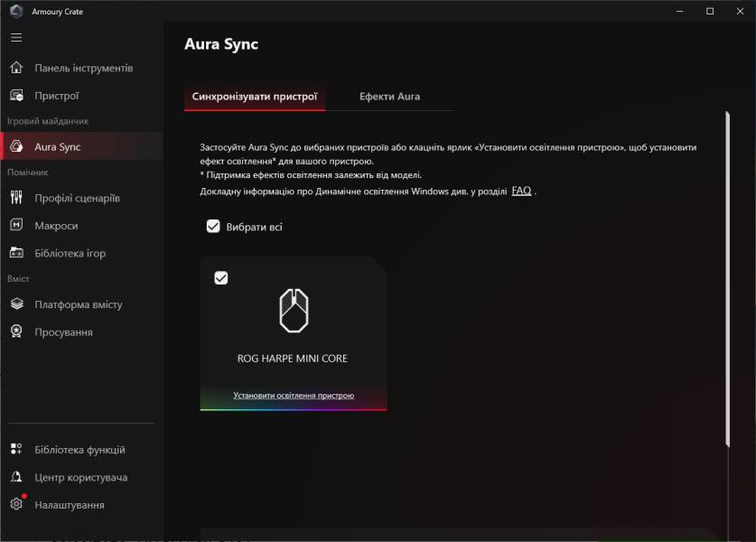This screenshot has height=542, width=756.
Task: Select the Aura Sync sidebar icon
Action: [16, 146]
